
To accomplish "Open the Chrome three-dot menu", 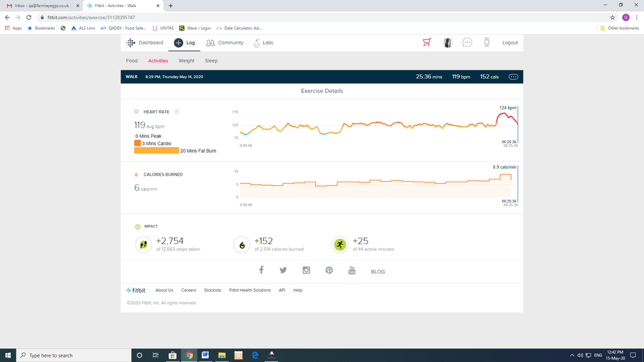I will click(x=637, y=17).
